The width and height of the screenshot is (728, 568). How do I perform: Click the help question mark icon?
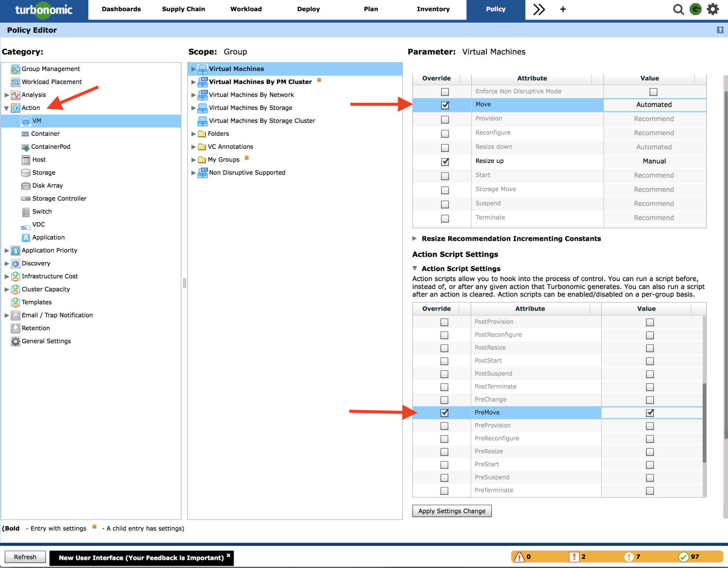tap(720, 30)
